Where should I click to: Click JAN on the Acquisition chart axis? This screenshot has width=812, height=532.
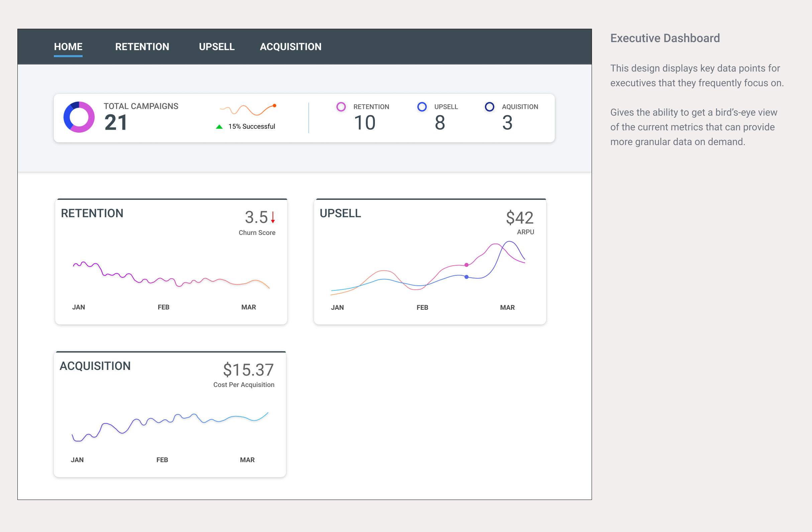(x=77, y=460)
